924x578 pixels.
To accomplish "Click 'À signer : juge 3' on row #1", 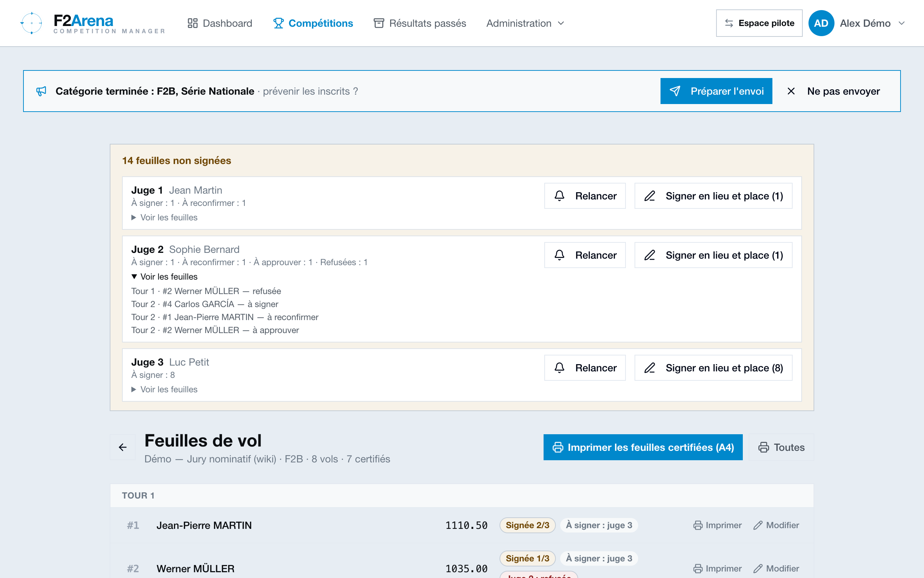I will click(599, 525).
